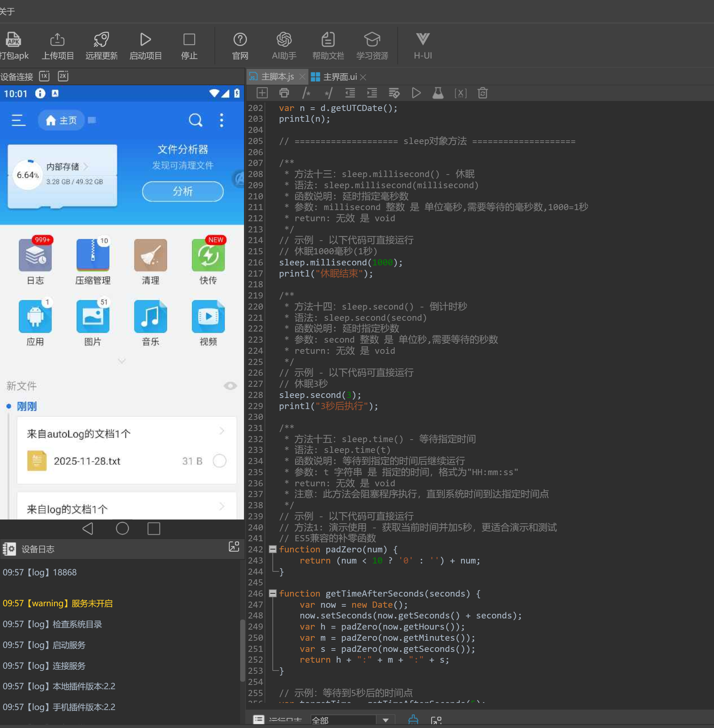Screen dimensions: 714x728
Task: Open the 压缩管理 app icon on phone
Action: pos(93,256)
